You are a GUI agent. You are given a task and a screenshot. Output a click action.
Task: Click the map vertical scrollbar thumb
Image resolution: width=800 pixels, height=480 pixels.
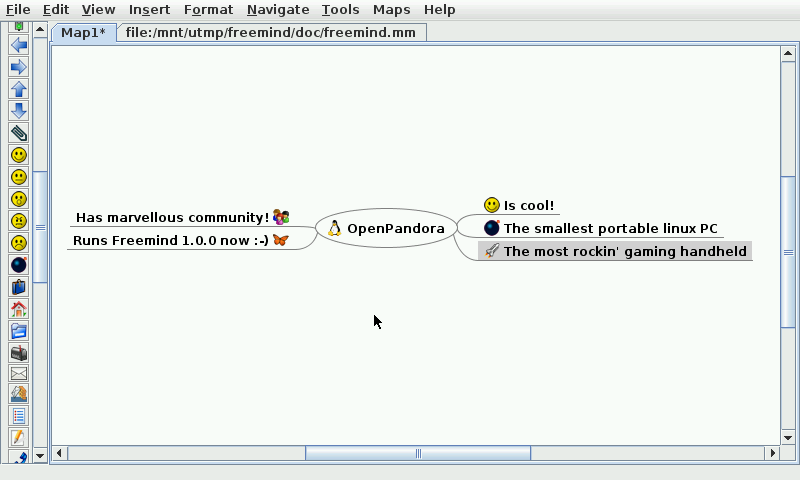[788, 252]
